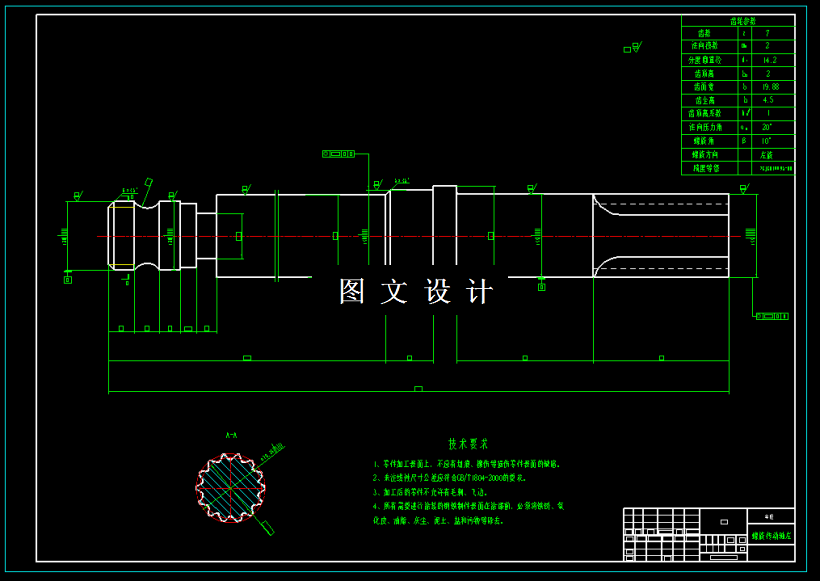Select the red shaft centerline
This screenshot has width=820, height=581.
coord(418,236)
